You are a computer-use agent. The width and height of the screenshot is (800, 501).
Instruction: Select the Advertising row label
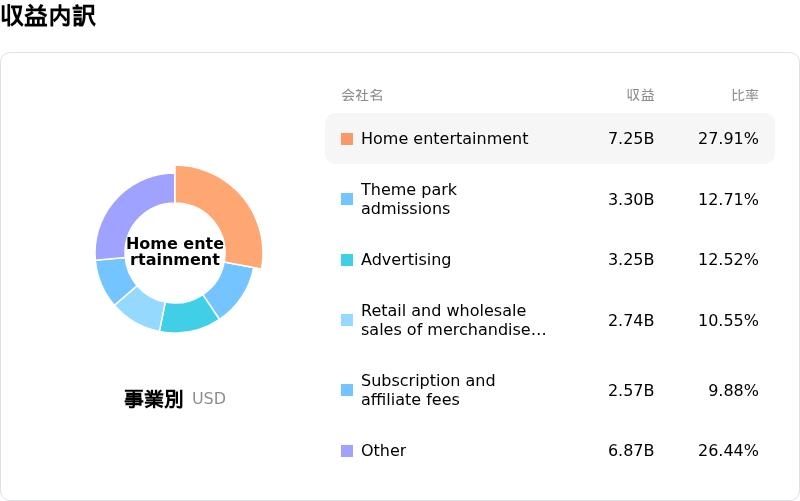pyautogui.click(x=406, y=260)
